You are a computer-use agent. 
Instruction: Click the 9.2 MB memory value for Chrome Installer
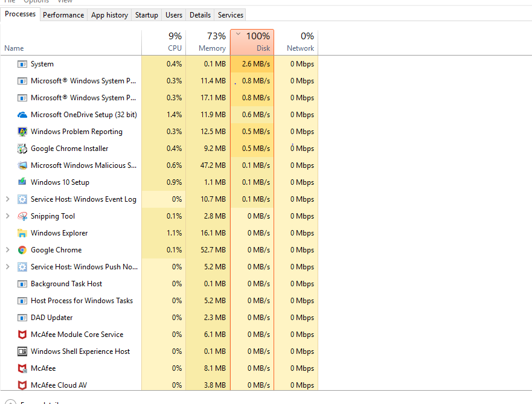pos(215,149)
